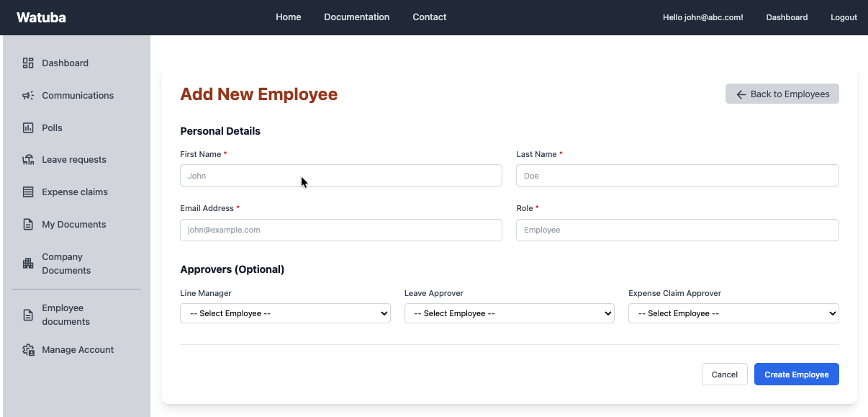Click the Company Documents building icon
The image size is (868, 417).
click(28, 264)
